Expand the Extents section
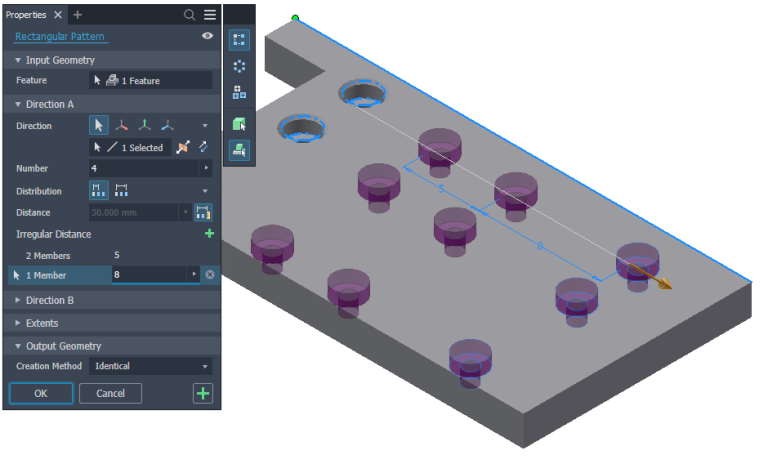This screenshot has width=768, height=473. tap(42, 323)
